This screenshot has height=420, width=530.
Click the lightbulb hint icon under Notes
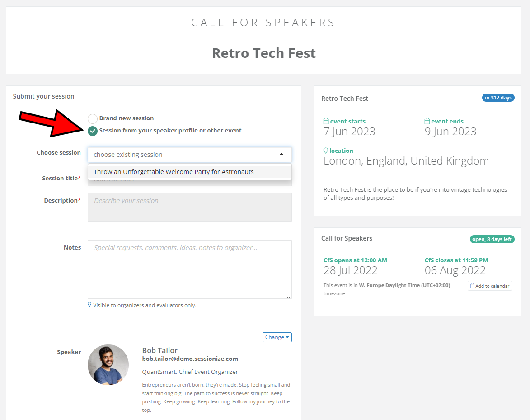click(89, 305)
